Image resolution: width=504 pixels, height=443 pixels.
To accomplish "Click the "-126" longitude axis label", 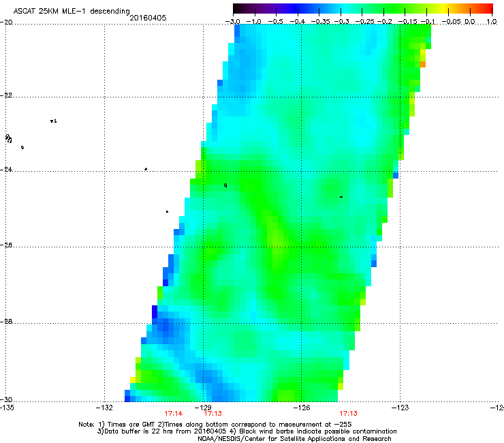I will coord(302,408).
